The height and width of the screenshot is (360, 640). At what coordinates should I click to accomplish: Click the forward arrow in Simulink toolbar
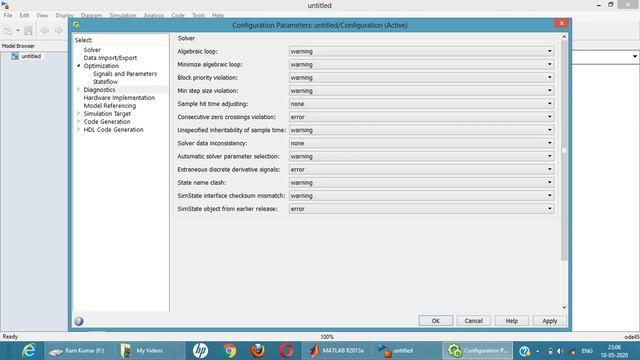pyautogui.click(x=59, y=31)
